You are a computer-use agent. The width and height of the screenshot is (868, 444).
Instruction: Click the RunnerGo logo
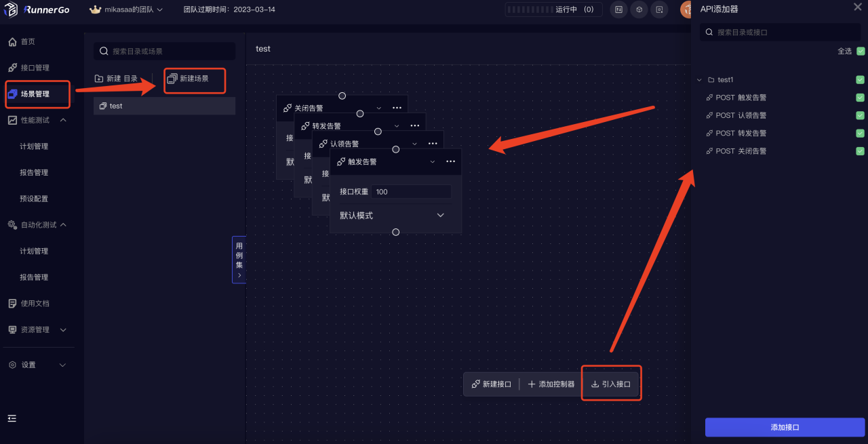click(36, 9)
